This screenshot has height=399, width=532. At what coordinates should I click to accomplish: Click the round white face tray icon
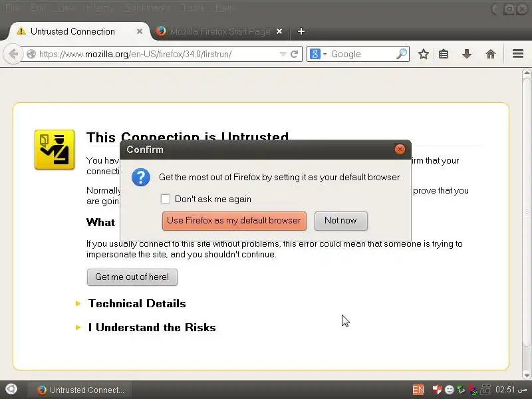[450, 390]
